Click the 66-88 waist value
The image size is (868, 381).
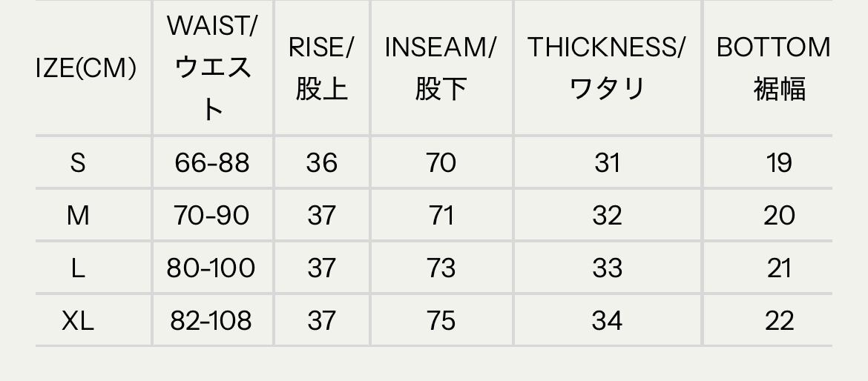click(212, 162)
